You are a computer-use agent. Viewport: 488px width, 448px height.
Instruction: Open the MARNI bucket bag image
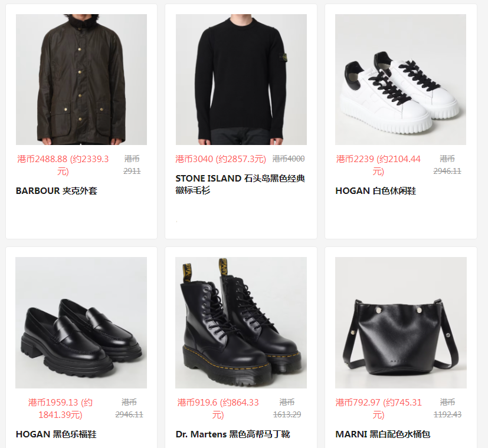401,322
